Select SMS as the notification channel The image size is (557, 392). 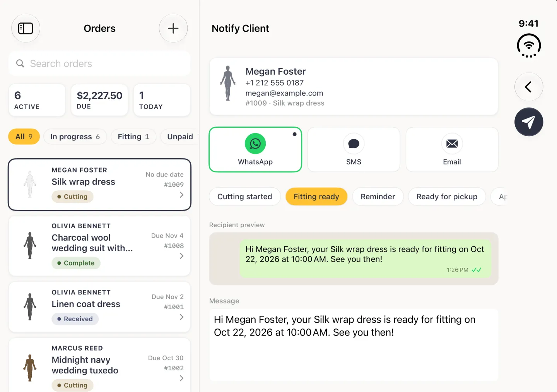coord(354,149)
